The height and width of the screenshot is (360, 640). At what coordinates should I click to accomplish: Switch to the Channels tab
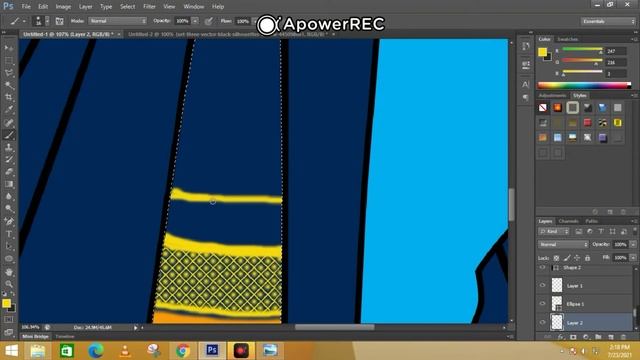point(568,221)
